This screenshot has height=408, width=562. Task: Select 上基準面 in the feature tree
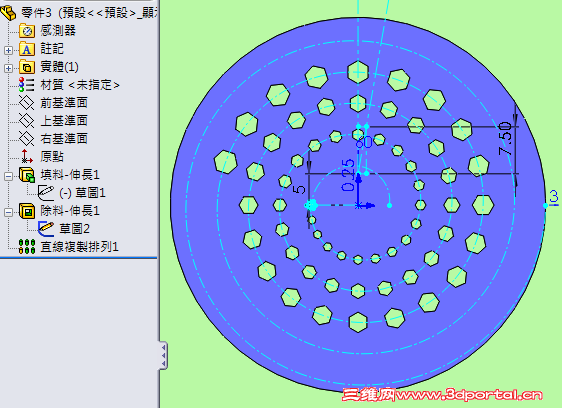point(64,121)
